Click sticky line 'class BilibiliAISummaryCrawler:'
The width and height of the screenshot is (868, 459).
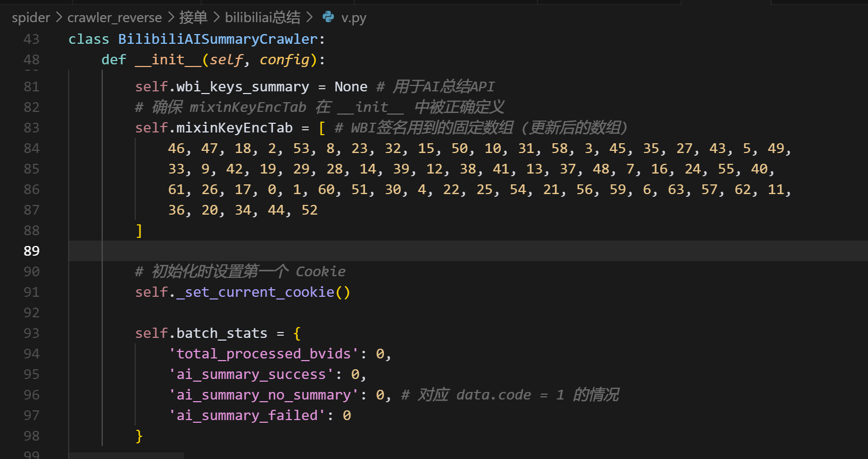click(x=196, y=39)
